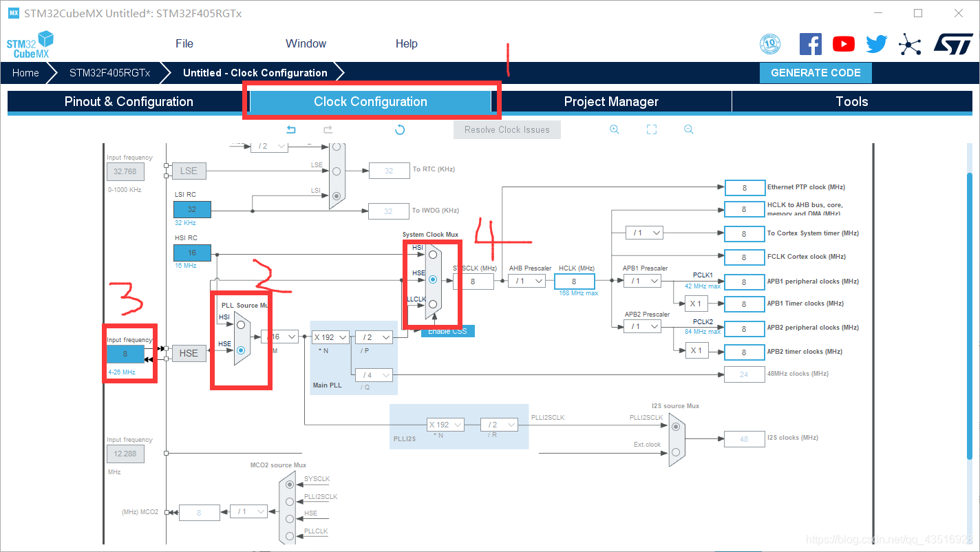Select PLLCLK in the MCO2 source Mux
Screen dimensions: 980x552
click(x=290, y=536)
